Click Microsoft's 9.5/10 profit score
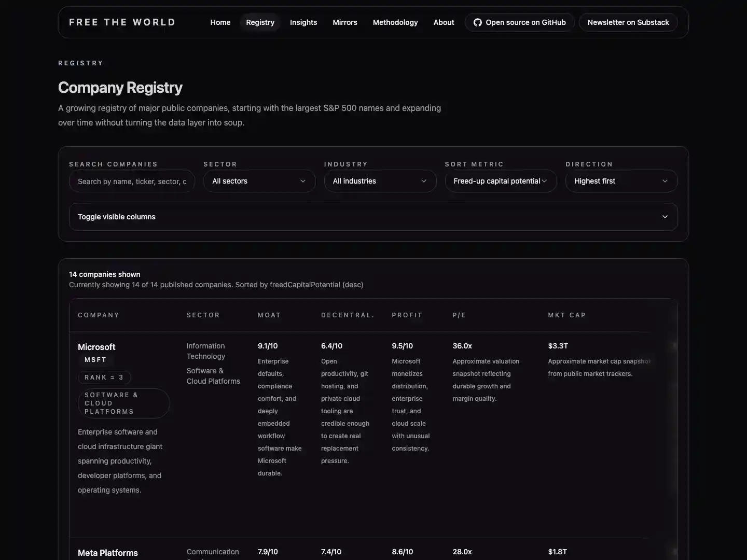The image size is (747, 560). pyautogui.click(x=402, y=346)
